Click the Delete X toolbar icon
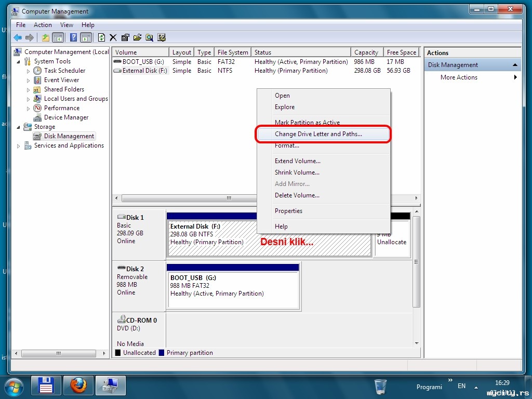 (x=113, y=37)
